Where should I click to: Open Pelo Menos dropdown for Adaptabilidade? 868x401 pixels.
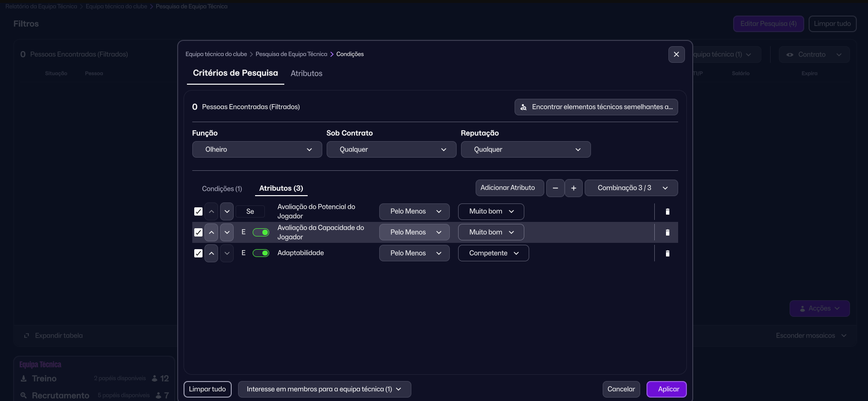[414, 254]
